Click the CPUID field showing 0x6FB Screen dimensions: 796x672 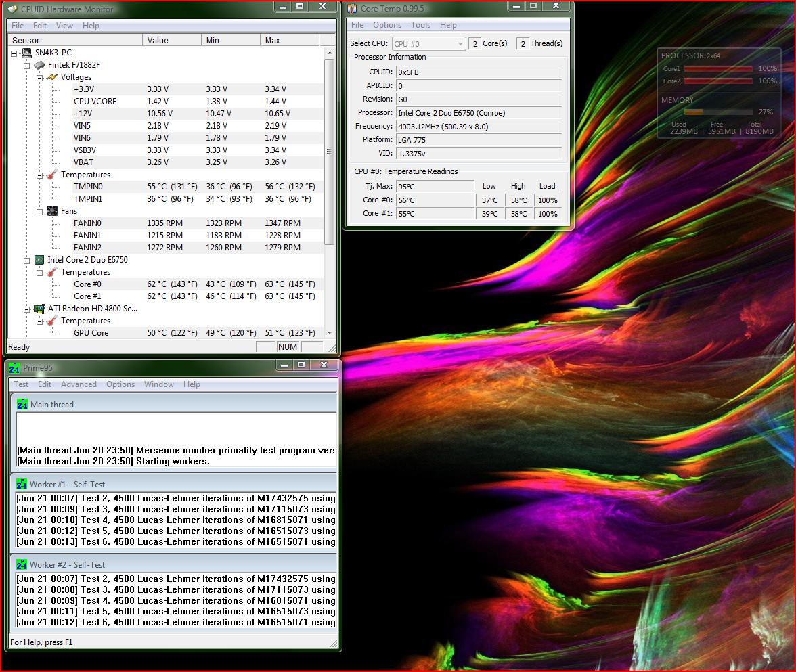click(479, 72)
